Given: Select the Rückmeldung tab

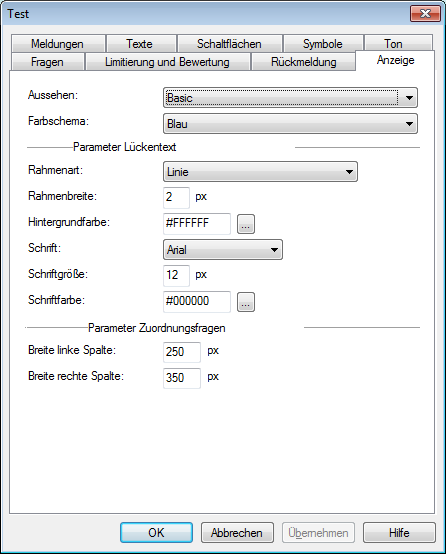Looking at the screenshot, I should 304,62.
